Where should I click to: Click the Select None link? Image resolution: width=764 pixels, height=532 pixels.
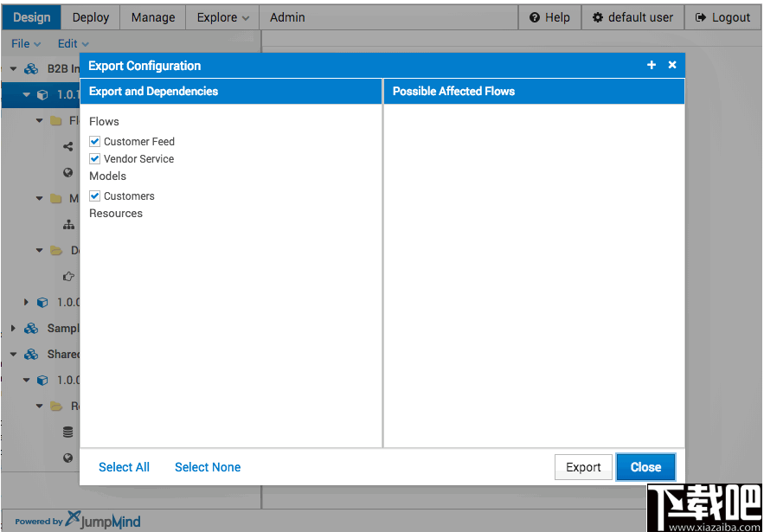[208, 467]
